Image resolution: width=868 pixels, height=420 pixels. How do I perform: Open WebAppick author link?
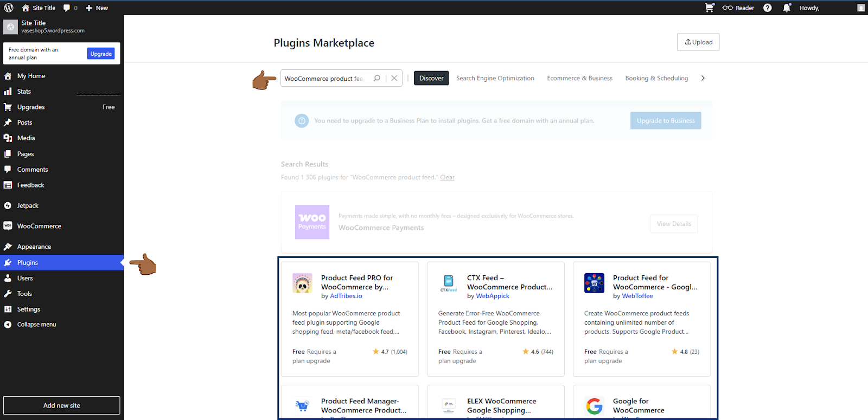pos(493,296)
